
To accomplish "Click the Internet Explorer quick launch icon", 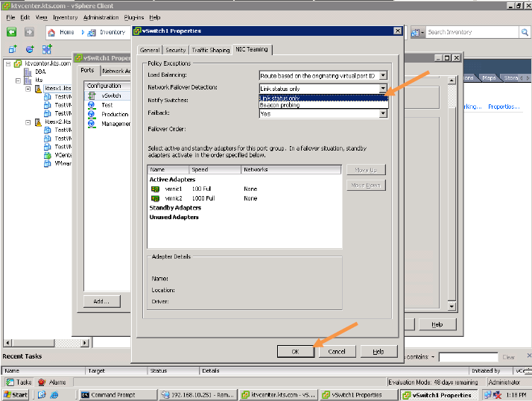I will [x=54, y=395].
